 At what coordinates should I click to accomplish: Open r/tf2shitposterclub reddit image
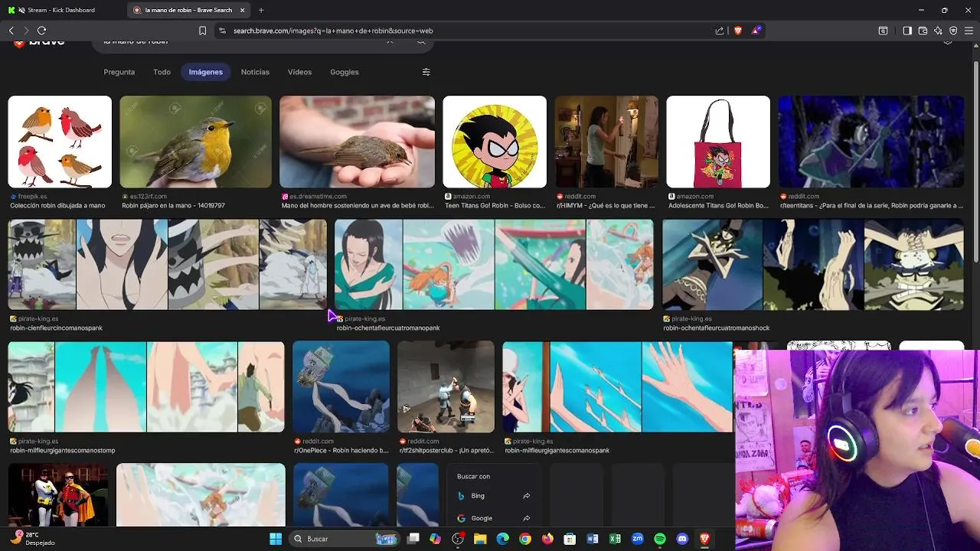pos(446,386)
